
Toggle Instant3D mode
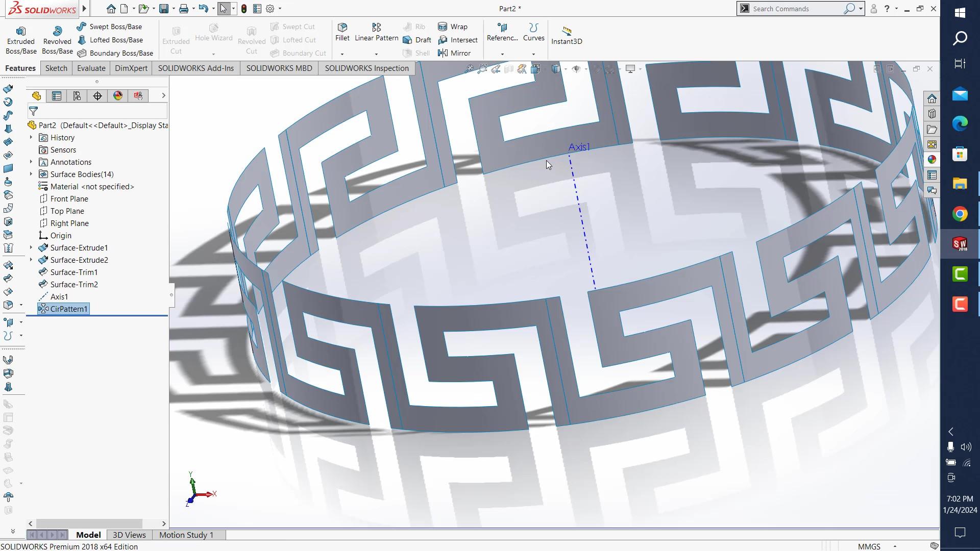coord(567,36)
